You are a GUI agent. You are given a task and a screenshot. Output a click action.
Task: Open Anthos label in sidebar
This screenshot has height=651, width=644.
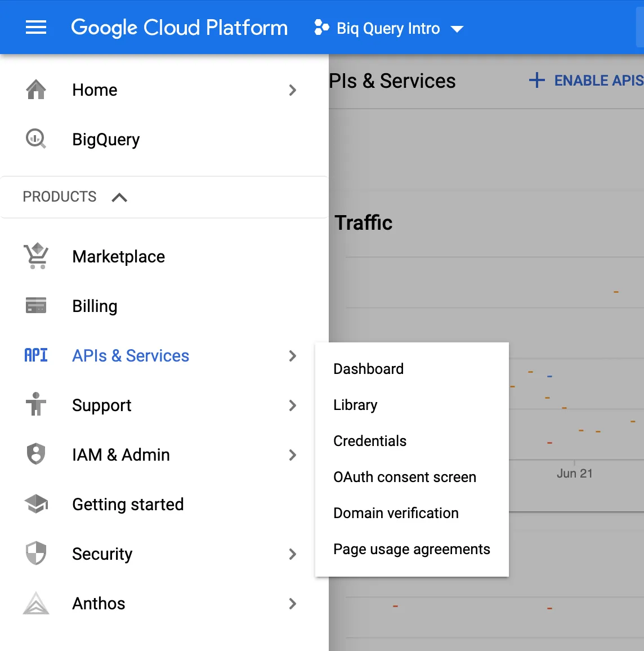[x=99, y=604]
